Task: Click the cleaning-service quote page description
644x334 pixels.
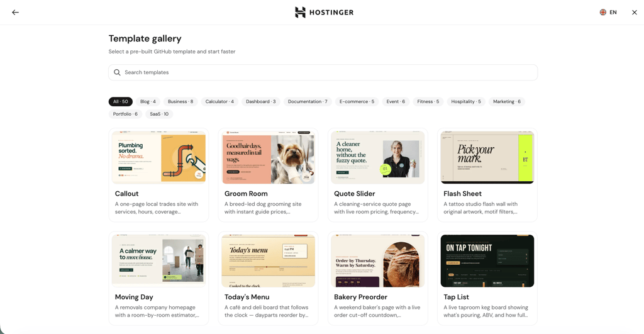Action: 376,208
